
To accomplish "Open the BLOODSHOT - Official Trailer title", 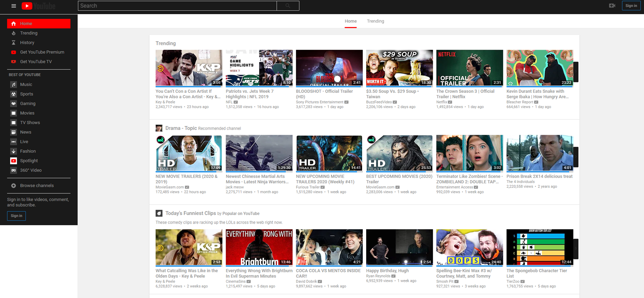I will tap(325, 94).
